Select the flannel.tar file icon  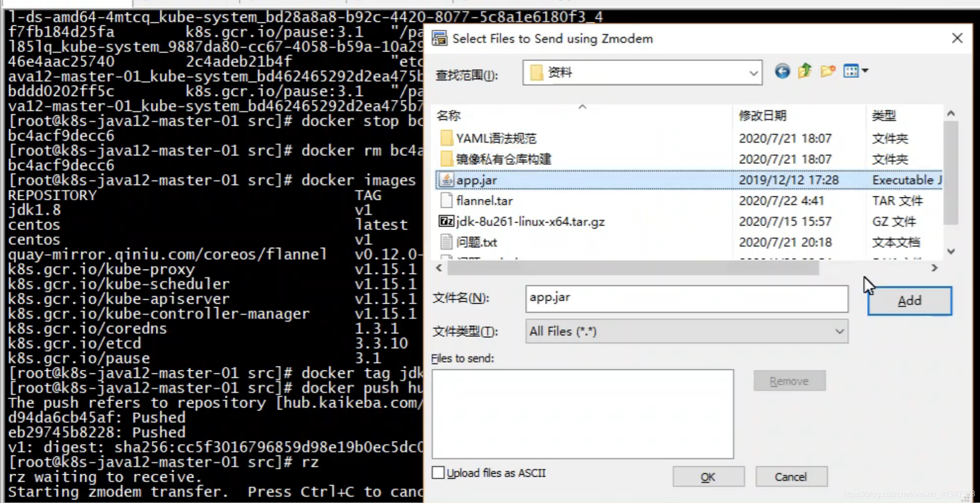(446, 201)
